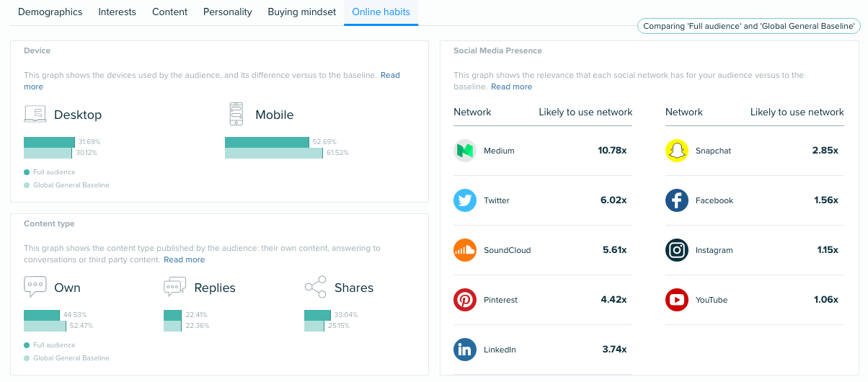Click the Replies chat bubbles icon
This screenshot has height=382, width=868.
(x=175, y=287)
